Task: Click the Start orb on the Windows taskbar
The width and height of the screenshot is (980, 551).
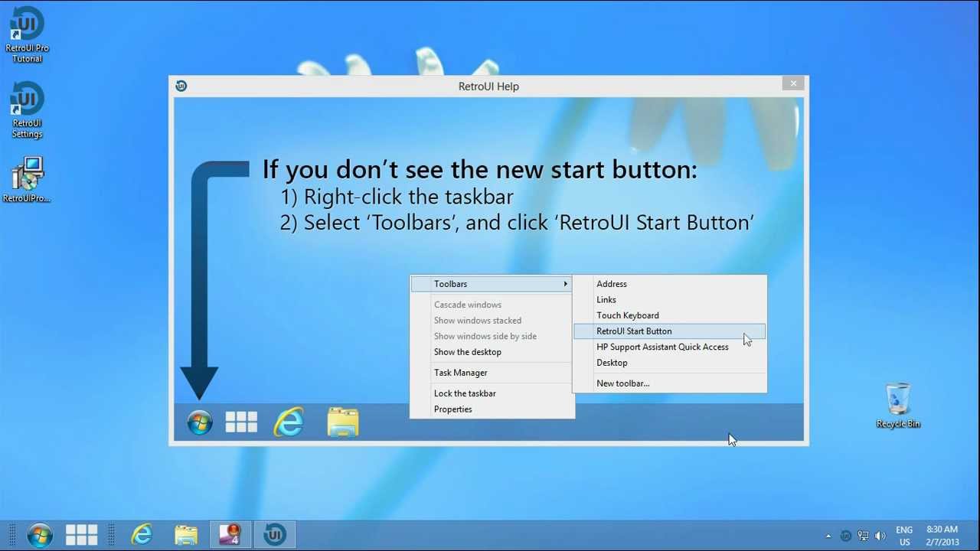Action: [x=39, y=535]
